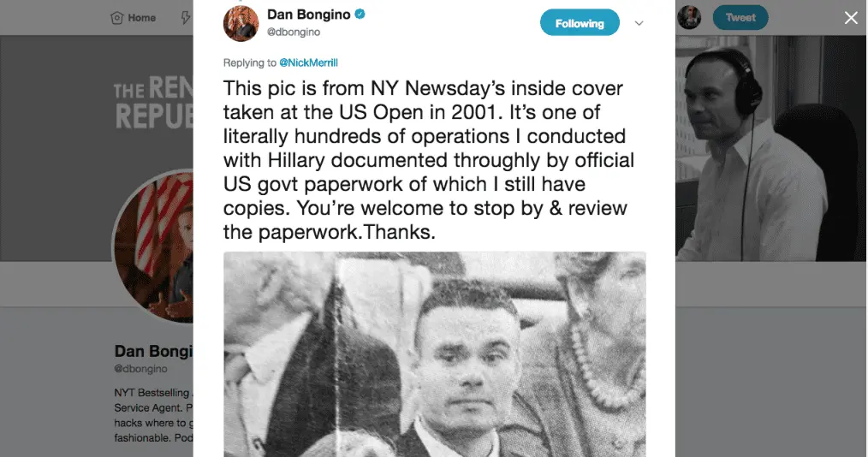Viewport: 868px width, 457px height.
Task: Click the @dbongino handle under profile name
Action: 140,369
